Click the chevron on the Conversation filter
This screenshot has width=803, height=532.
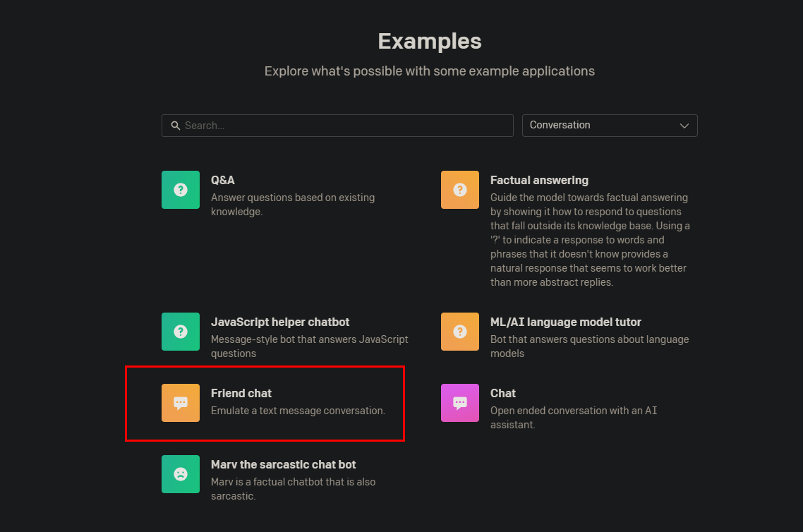coord(684,125)
